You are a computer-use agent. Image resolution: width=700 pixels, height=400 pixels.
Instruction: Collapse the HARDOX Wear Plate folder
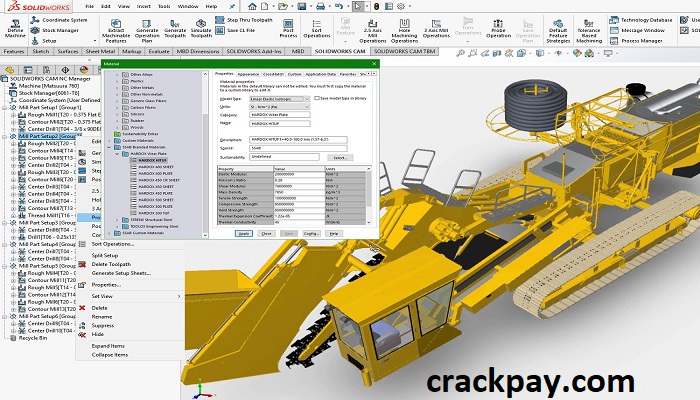(x=117, y=154)
